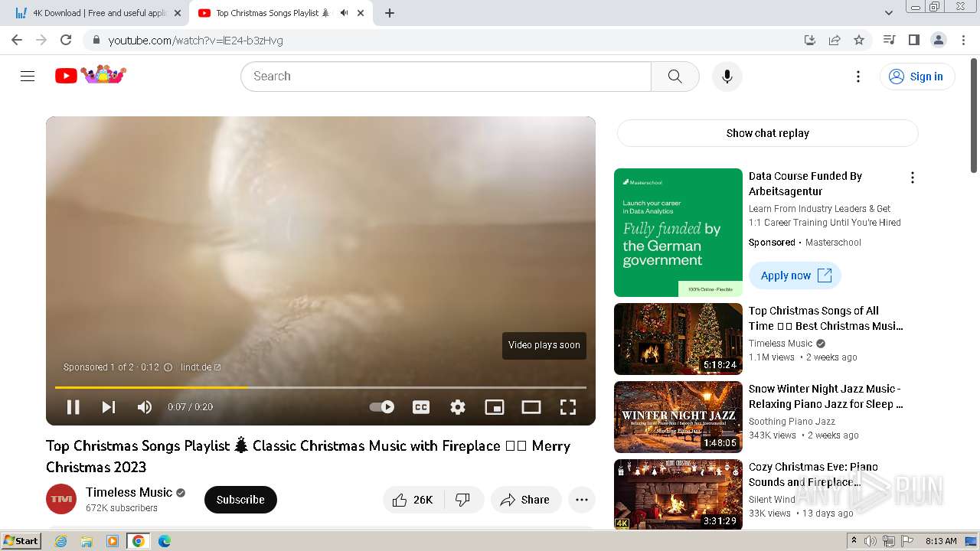This screenshot has width=980, height=551.
Task: Reload the current page
Action: [x=66, y=40]
